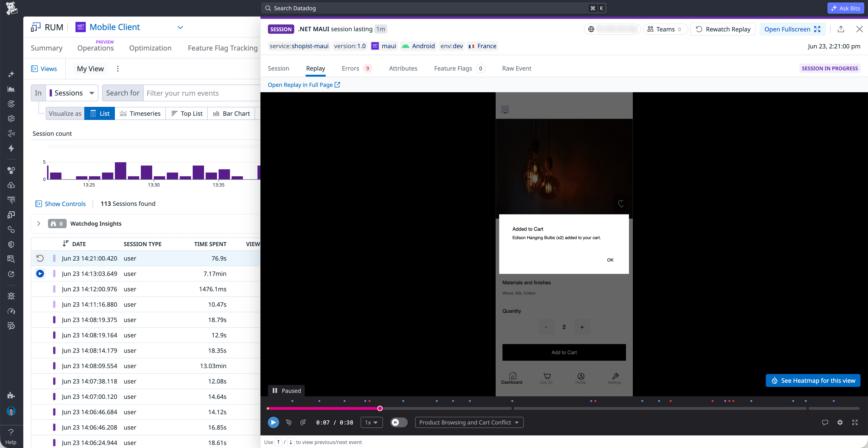Open the user avatar in sidebar
This screenshot has width=868, height=448.
[11, 411]
